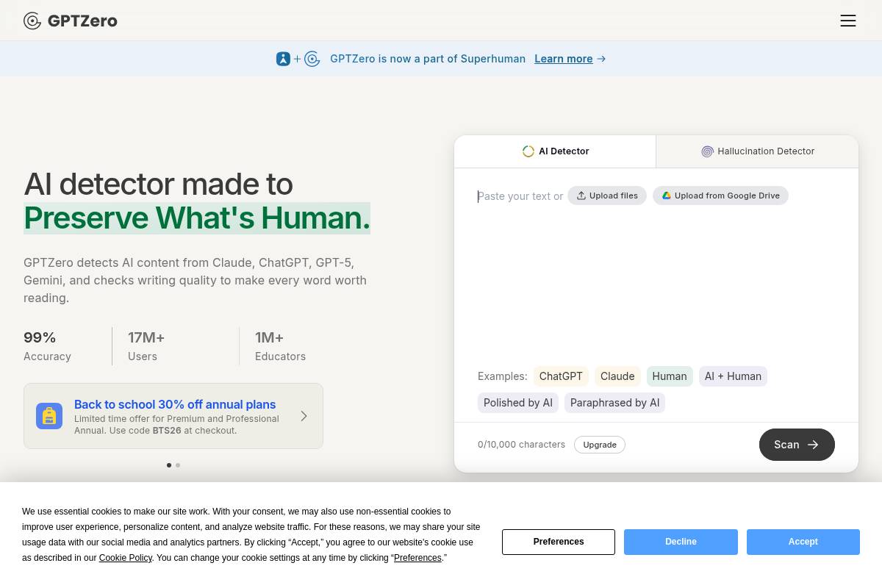Click the 0/10,000 characters counter
882x588 pixels.
[521, 445]
